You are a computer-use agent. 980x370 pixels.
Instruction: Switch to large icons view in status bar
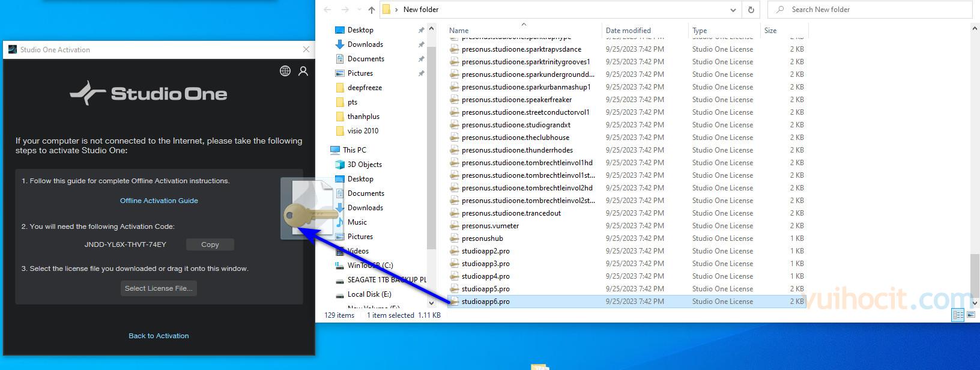click(970, 315)
